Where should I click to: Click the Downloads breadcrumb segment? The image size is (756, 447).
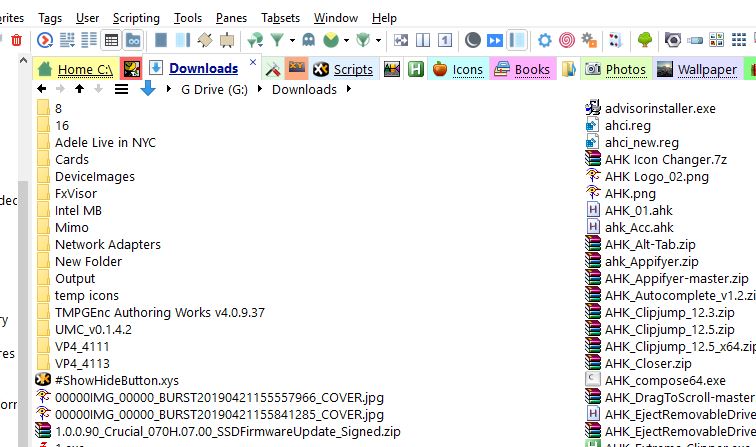(x=304, y=90)
